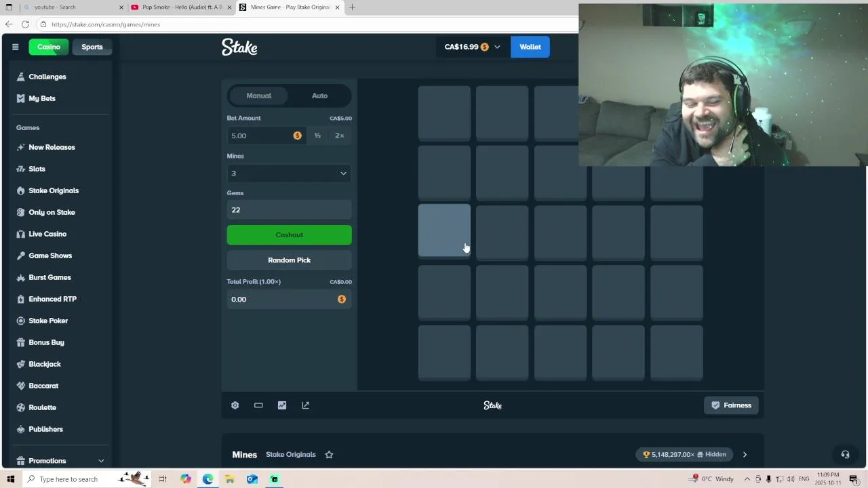
Task: Toggle theatre mode icon
Action: coord(258,405)
